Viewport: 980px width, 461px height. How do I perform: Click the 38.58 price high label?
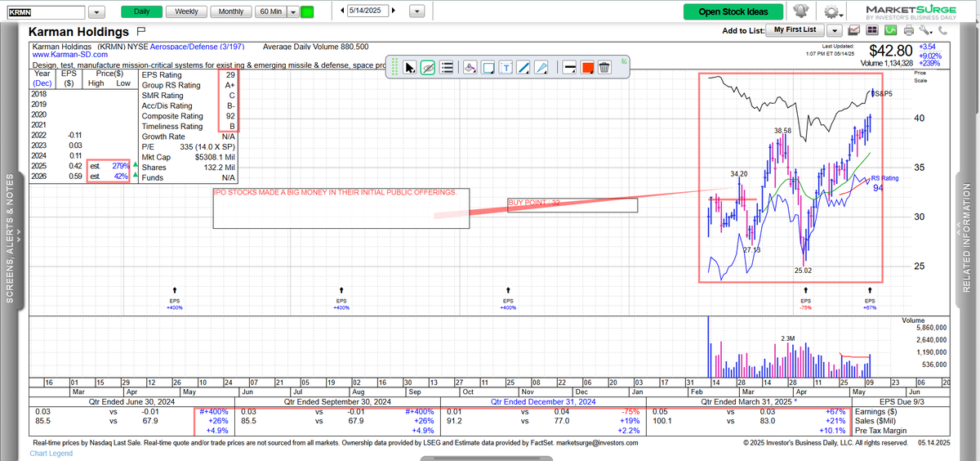coord(782,131)
